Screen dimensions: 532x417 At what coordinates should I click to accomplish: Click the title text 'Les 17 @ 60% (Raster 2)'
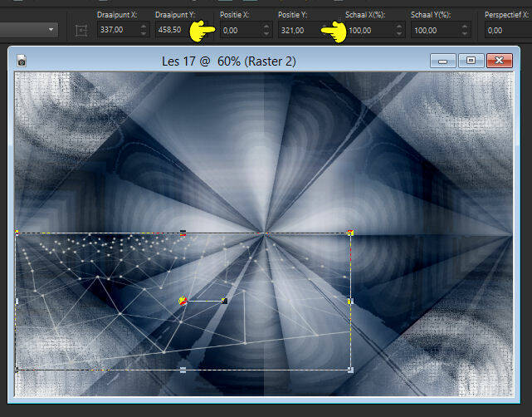pos(229,61)
